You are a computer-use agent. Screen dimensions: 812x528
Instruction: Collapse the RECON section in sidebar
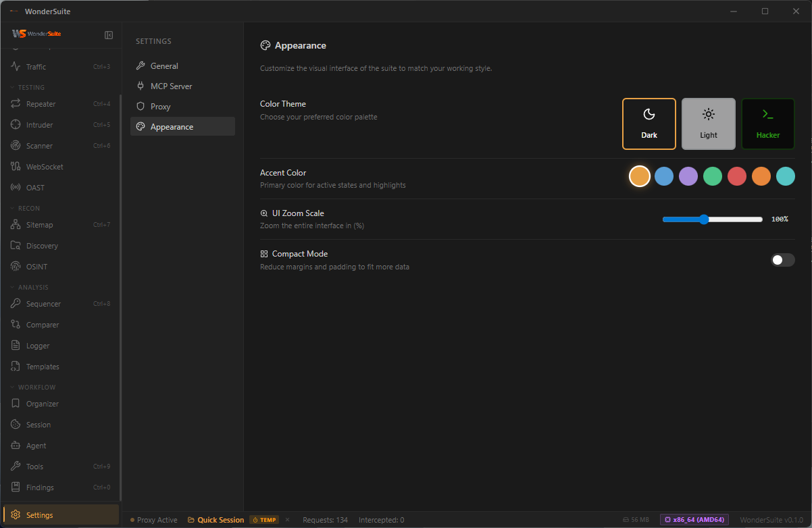click(x=25, y=208)
